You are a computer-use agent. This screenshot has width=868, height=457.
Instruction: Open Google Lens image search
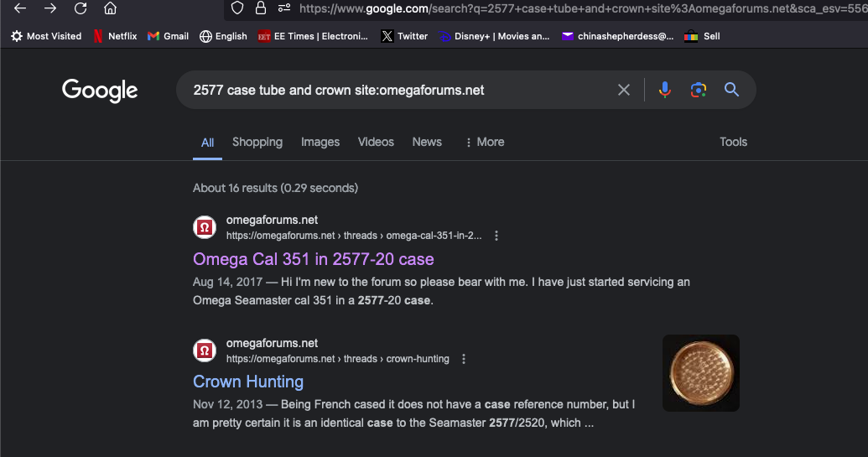coord(699,90)
